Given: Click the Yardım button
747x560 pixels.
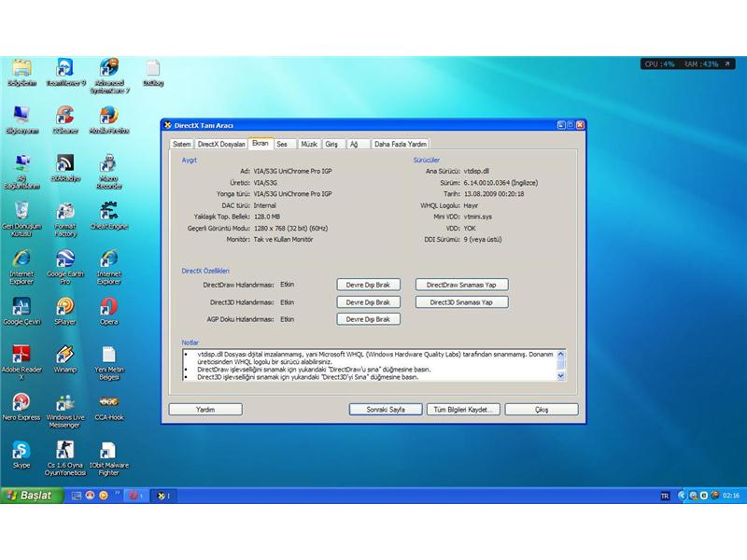Looking at the screenshot, I should click(205, 410).
